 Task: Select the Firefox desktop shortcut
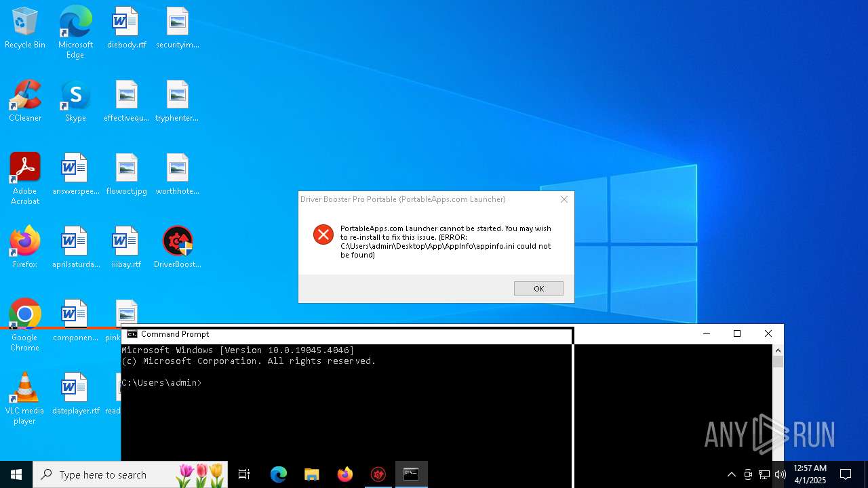(25, 247)
